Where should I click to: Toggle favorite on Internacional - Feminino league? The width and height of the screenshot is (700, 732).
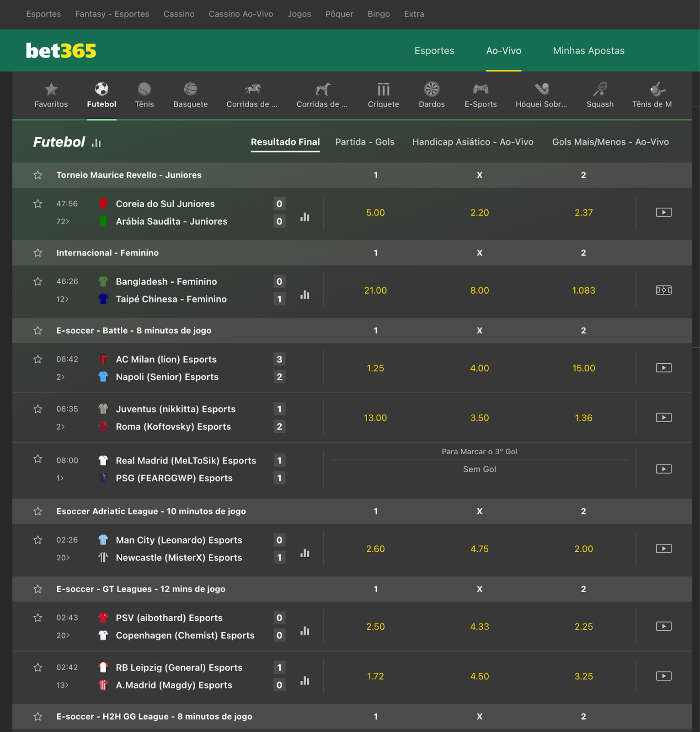(x=38, y=253)
